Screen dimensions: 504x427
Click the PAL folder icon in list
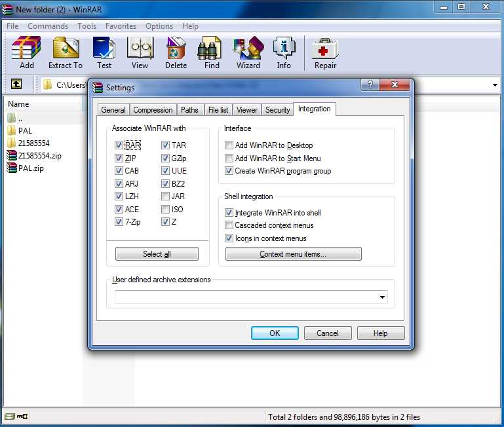pyautogui.click(x=12, y=130)
